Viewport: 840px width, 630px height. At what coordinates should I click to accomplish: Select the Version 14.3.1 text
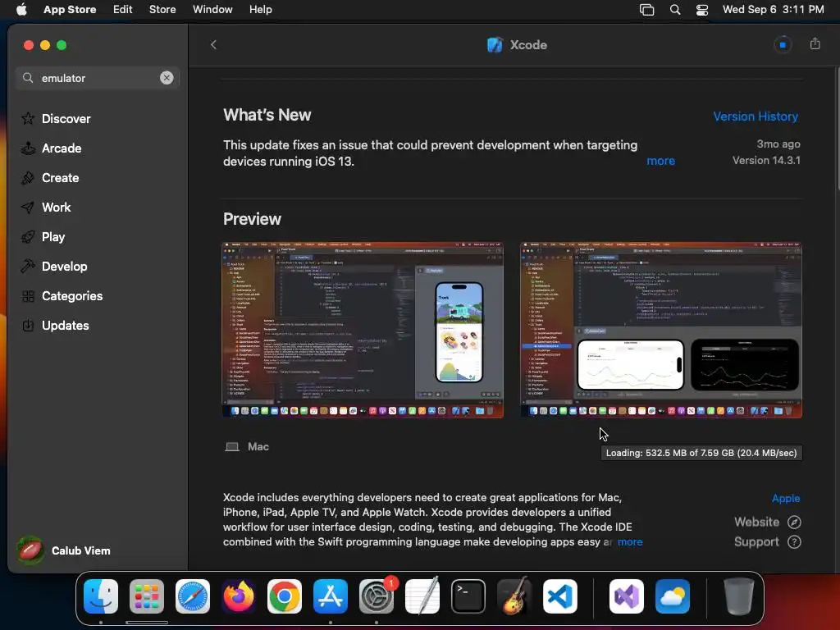(x=766, y=160)
